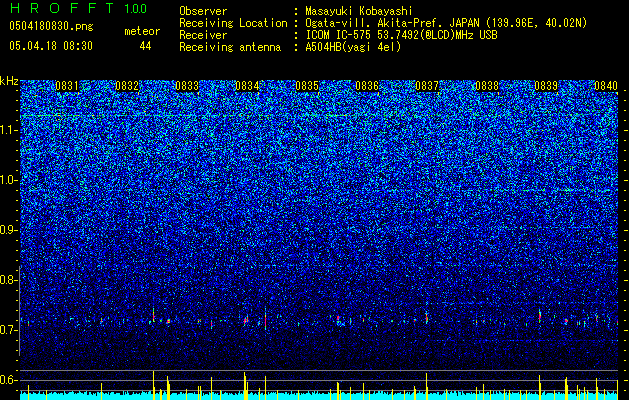Click the 0835 time marker
The image size is (629, 400).
(x=307, y=86)
